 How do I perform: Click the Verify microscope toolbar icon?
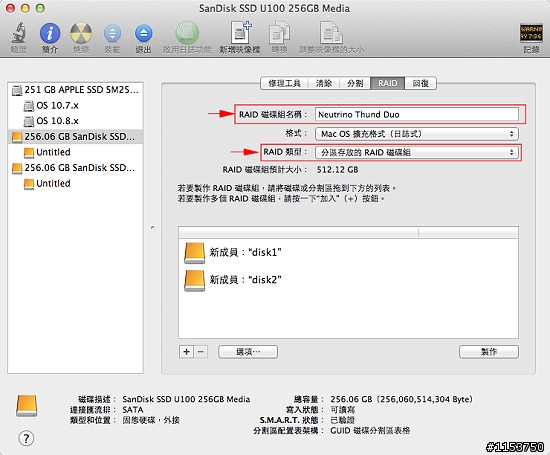click(x=18, y=33)
